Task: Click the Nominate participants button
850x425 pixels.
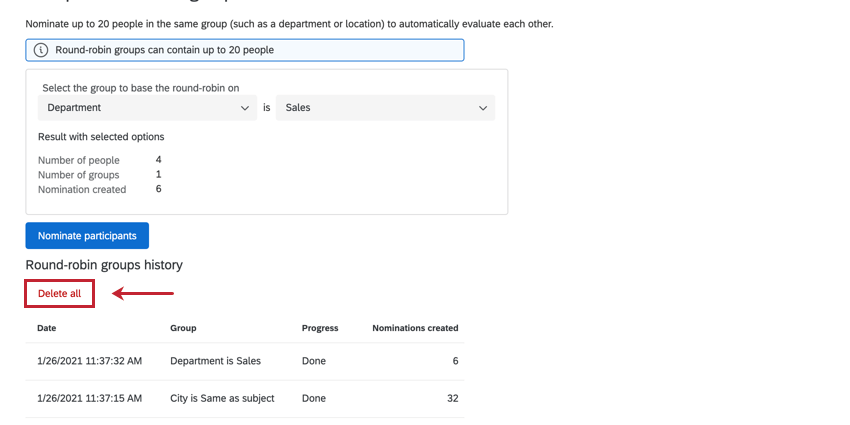Action: tap(87, 236)
